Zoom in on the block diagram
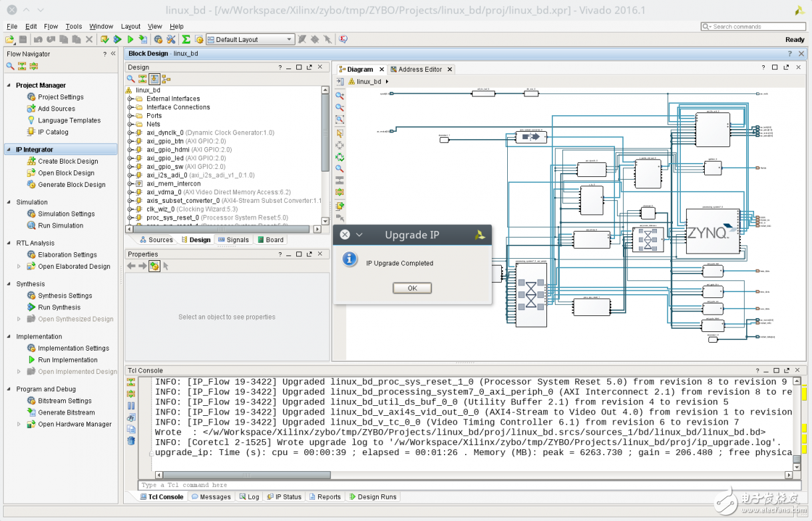The width and height of the screenshot is (812, 521). [339, 95]
